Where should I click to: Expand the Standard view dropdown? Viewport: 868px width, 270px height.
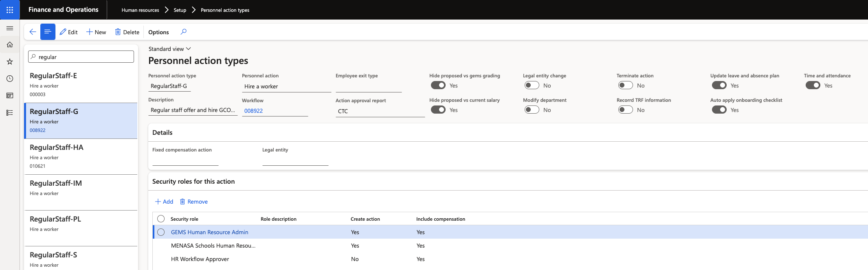click(x=169, y=49)
